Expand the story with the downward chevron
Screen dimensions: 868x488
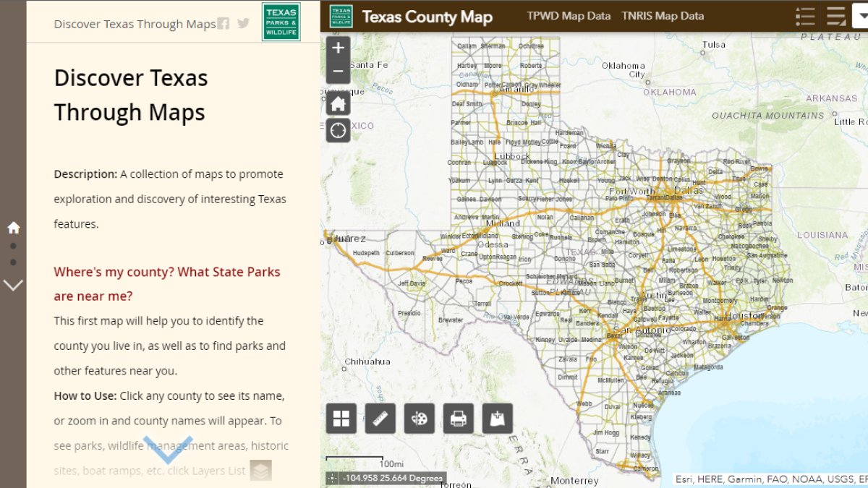[169, 448]
